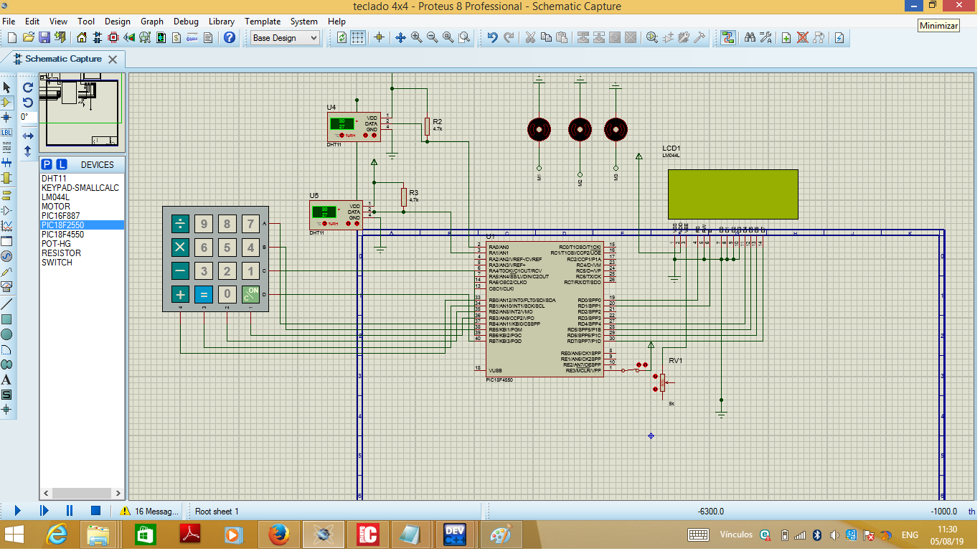
Task: Create a new project with New icon
Action: [14, 37]
